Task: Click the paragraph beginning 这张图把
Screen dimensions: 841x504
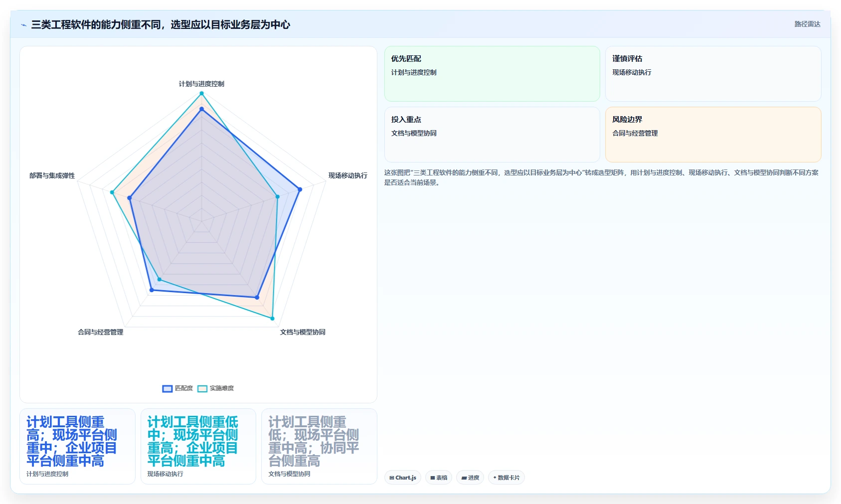Action: [601, 177]
